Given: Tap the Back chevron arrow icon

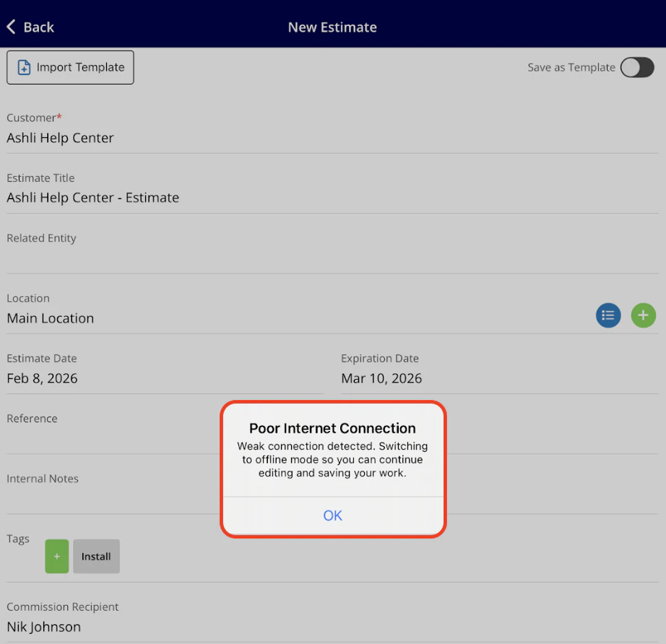Looking at the screenshot, I should (12, 27).
